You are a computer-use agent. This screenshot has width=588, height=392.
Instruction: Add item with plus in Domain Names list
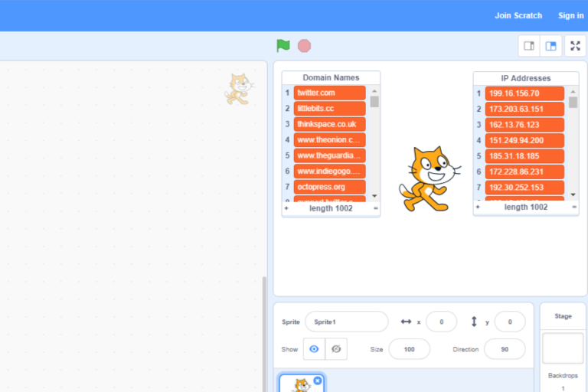286,207
